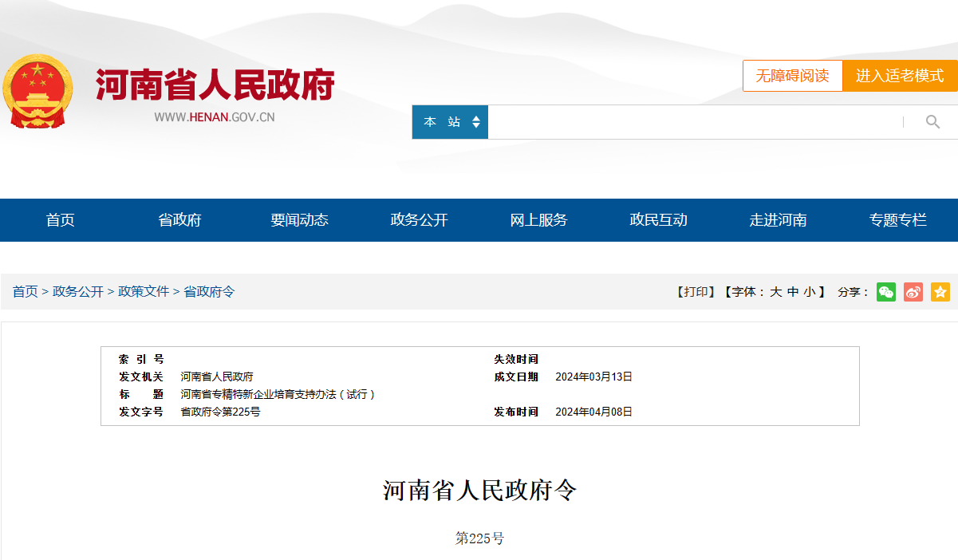This screenshot has width=958, height=560.
Task: Click the date 2024年03月13日
Action: (x=593, y=377)
